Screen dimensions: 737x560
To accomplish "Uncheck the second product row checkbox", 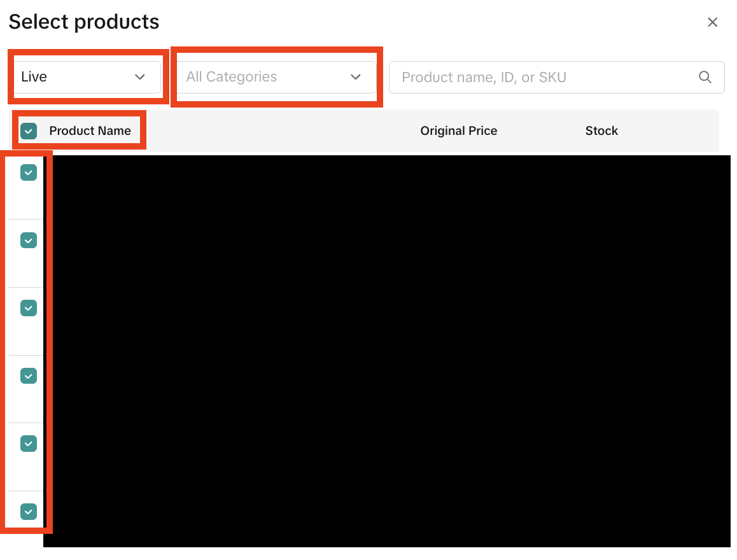I will coord(29,241).
